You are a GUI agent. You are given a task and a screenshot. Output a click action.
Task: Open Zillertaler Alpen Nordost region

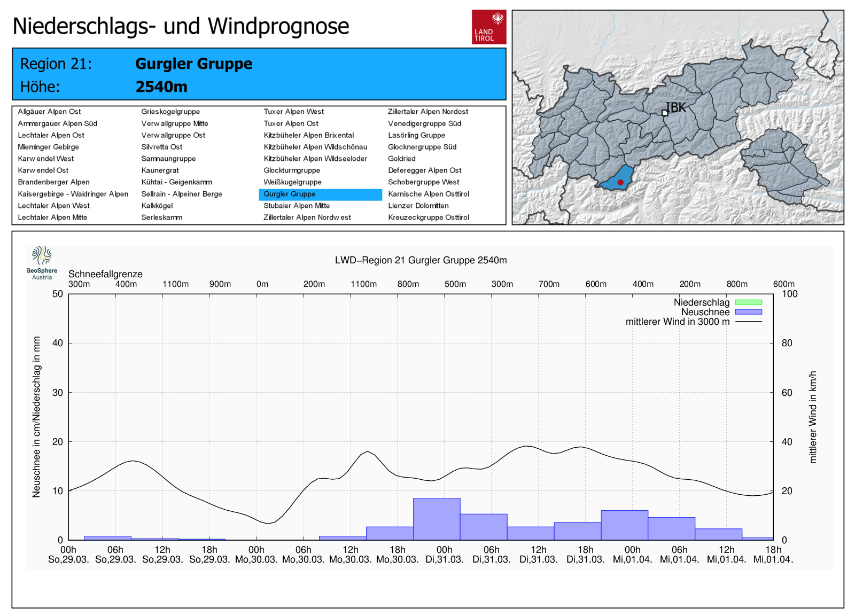(x=428, y=112)
